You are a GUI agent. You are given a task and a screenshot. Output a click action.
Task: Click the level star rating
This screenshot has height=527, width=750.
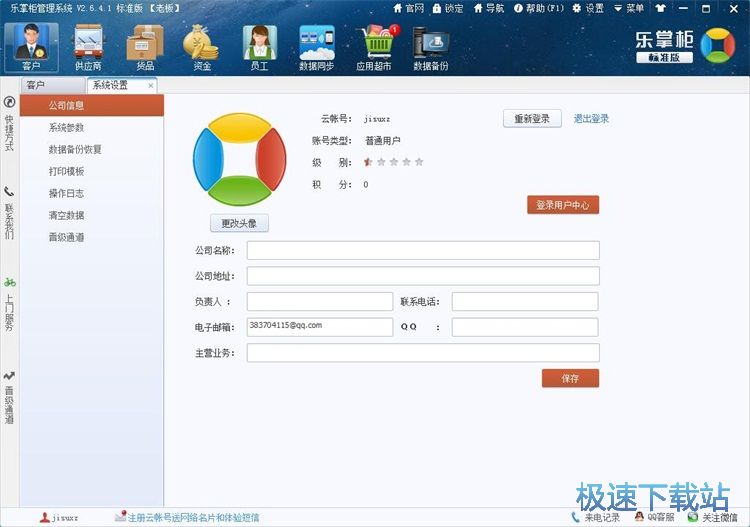393,162
